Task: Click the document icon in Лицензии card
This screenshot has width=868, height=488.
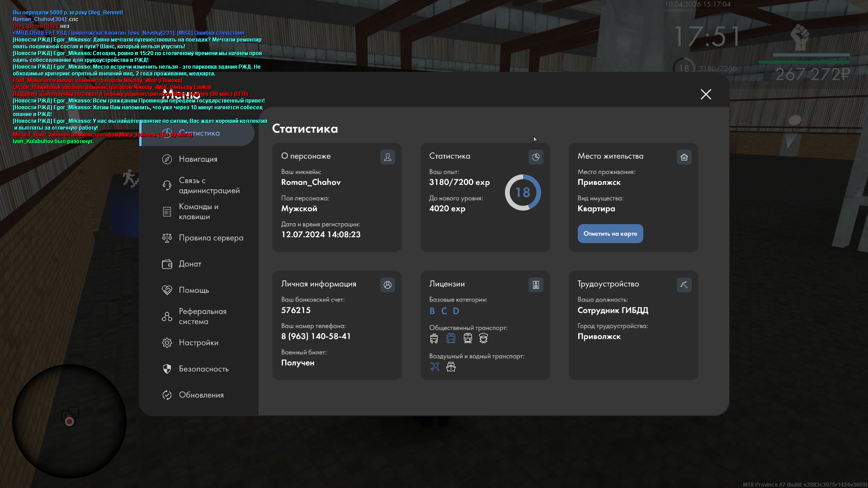Action: coord(536,285)
